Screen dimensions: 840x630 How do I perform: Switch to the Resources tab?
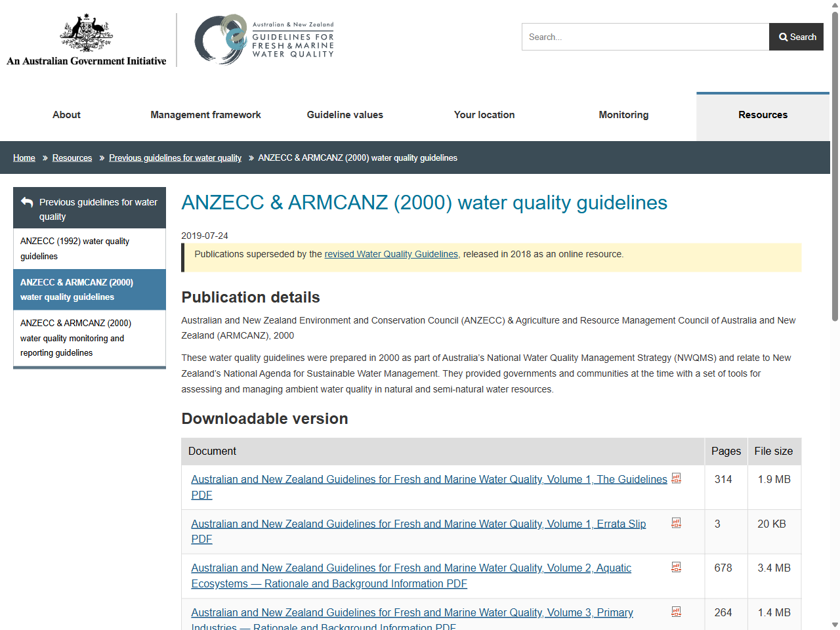763,115
